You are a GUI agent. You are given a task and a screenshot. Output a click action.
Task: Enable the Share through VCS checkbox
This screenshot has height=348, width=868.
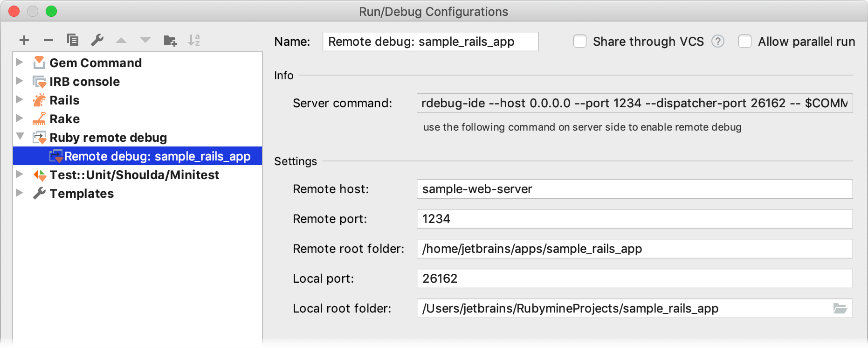point(580,42)
